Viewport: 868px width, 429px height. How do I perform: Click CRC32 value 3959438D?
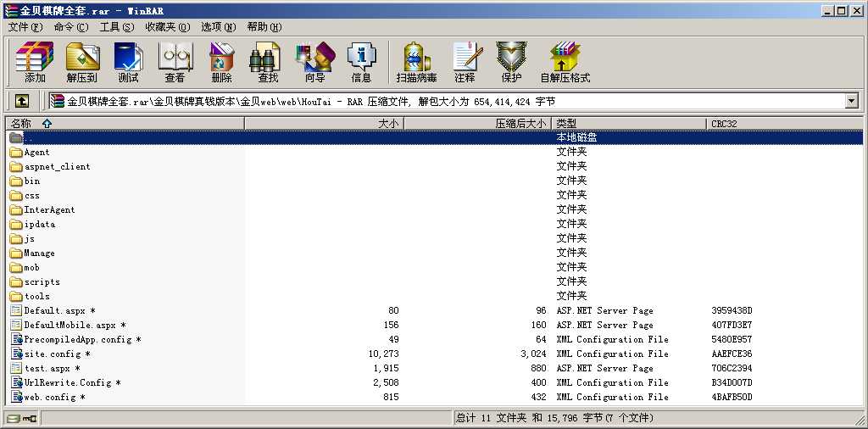(x=732, y=310)
